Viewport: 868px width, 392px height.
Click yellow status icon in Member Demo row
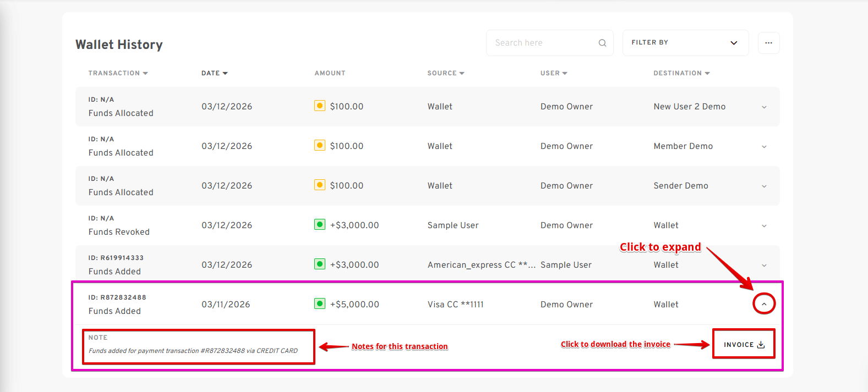tap(320, 145)
